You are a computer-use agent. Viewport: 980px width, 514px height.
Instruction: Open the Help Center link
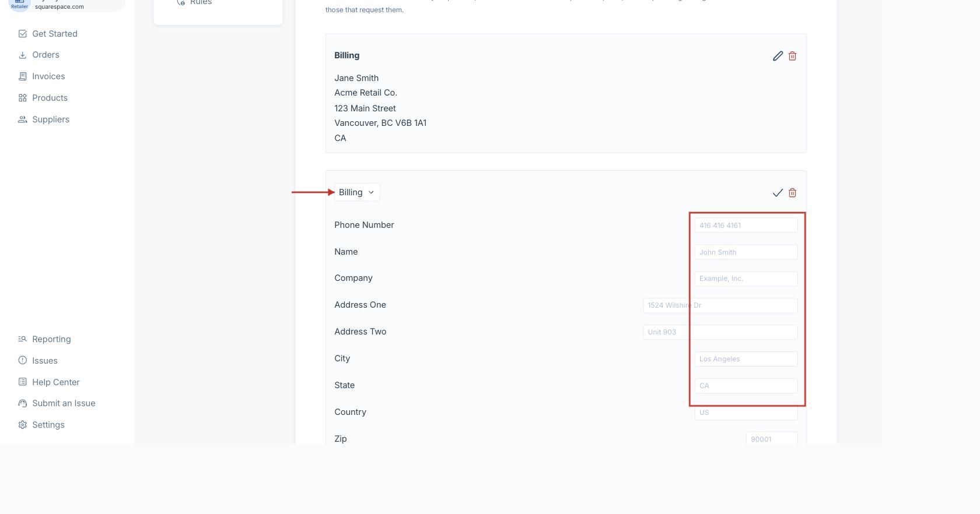pos(55,382)
